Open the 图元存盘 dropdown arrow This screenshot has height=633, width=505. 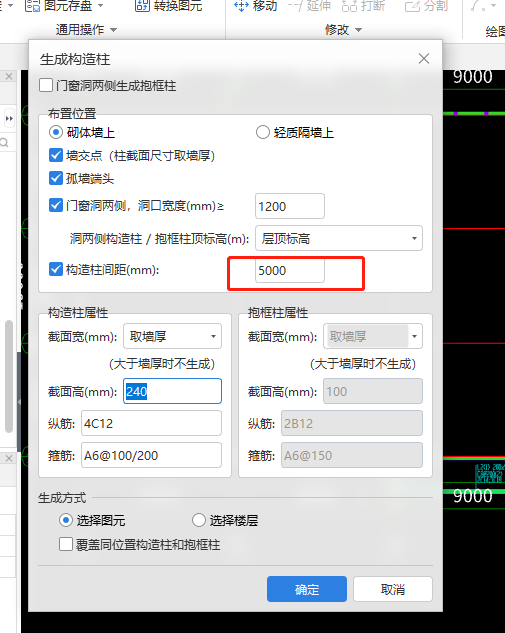coord(101,6)
